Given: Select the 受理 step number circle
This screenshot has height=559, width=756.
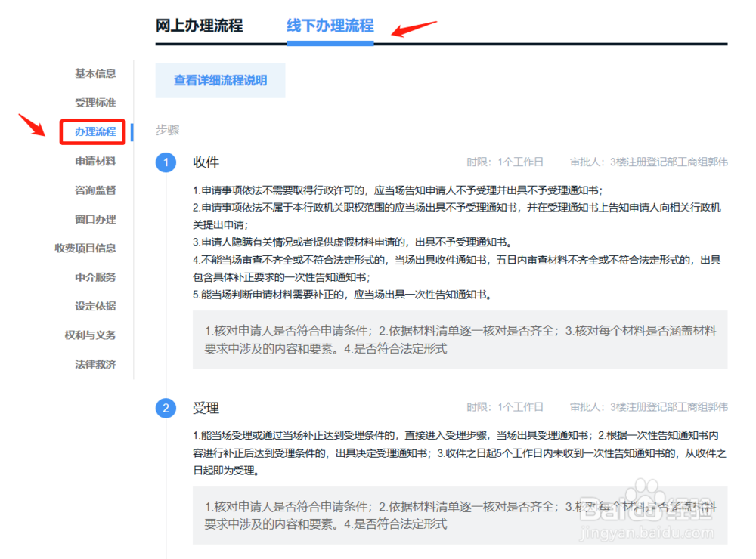Looking at the screenshot, I should [x=166, y=406].
